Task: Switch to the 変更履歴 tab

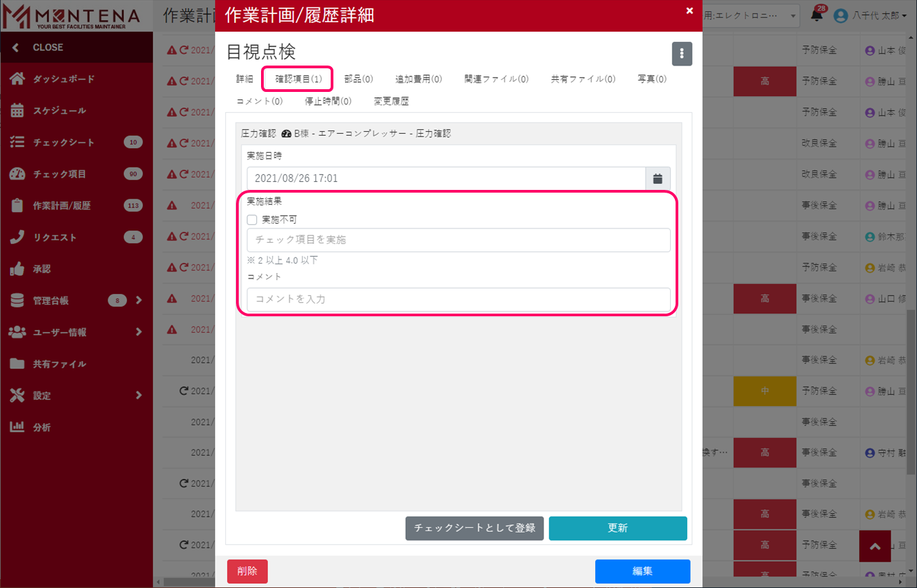Action: coord(391,101)
